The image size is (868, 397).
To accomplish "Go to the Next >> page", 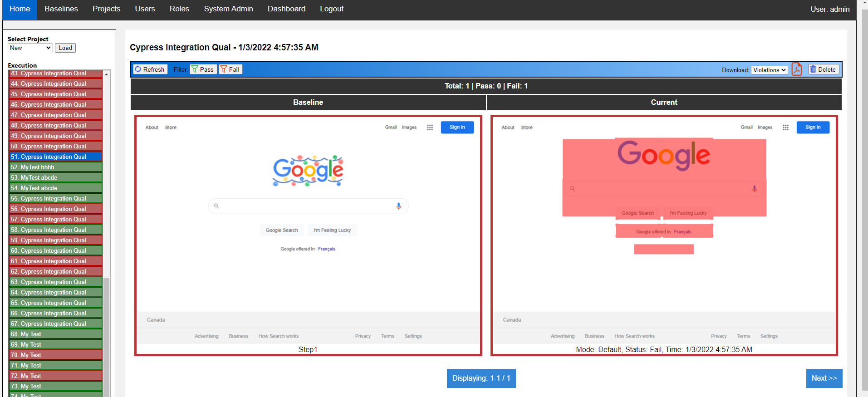I will pos(824,378).
